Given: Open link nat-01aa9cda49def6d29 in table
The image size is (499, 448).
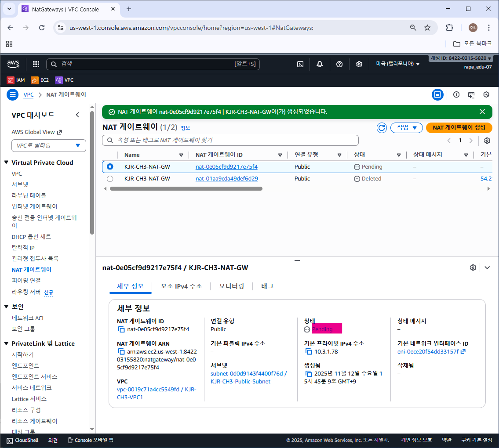Looking at the screenshot, I should (226, 179).
